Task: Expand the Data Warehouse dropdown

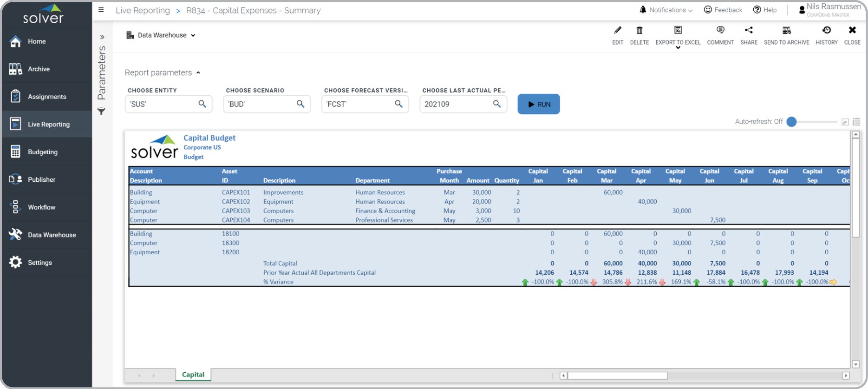Action: (161, 35)
